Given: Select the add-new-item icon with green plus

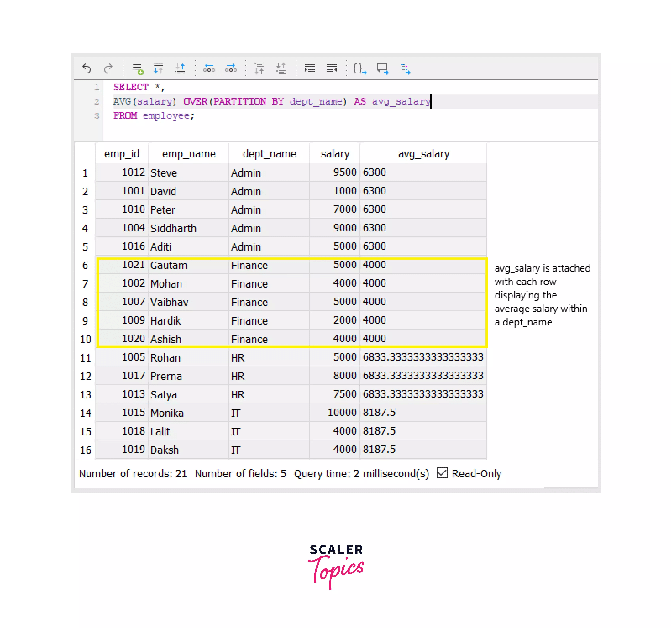Looking at the screenshot, I should pos(138,69).
